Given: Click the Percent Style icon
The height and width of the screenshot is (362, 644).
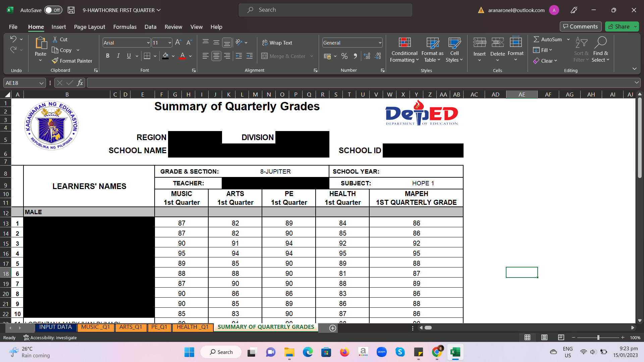Looking at the screenshot, I should 344,56.
